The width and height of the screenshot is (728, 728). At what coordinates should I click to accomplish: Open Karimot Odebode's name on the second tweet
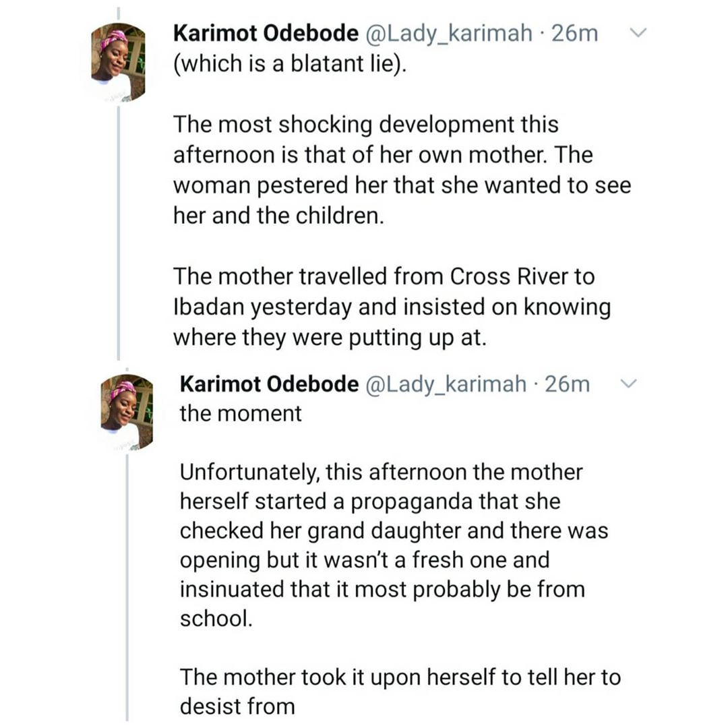[x=269, y=384]
